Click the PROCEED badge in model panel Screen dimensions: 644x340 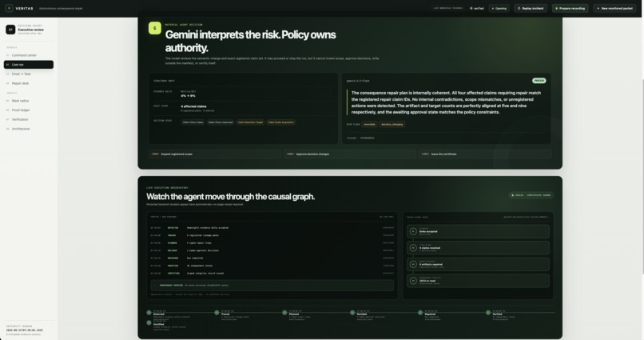pyautogui.click(x=539, y=81)
